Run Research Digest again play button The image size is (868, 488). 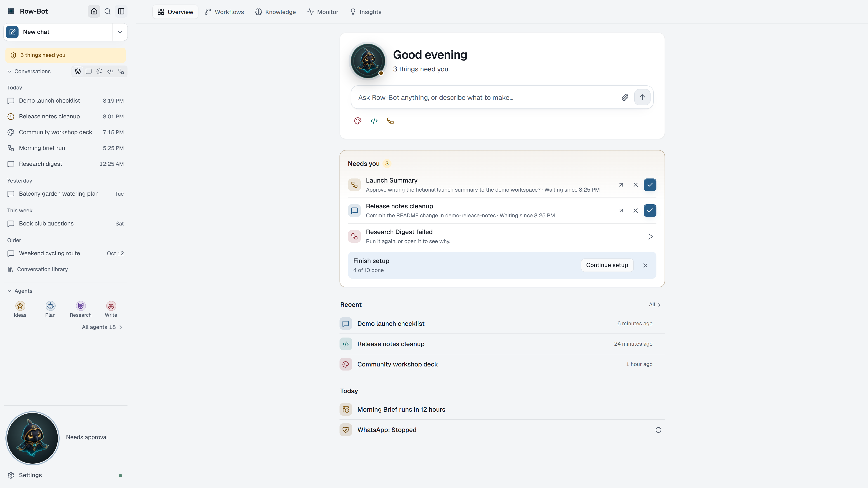pos(650,237)
